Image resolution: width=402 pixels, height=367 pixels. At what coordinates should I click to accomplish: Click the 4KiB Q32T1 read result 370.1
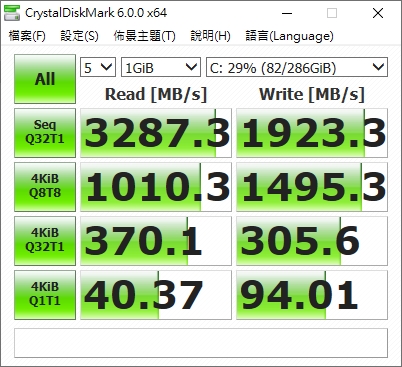point(156,241)
